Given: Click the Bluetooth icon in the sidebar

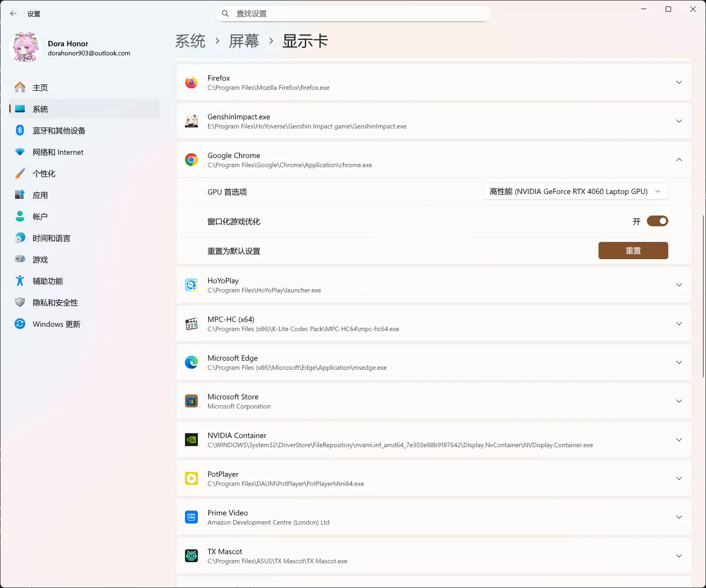Looking at the screenshot, I should (x=20, y=130).
